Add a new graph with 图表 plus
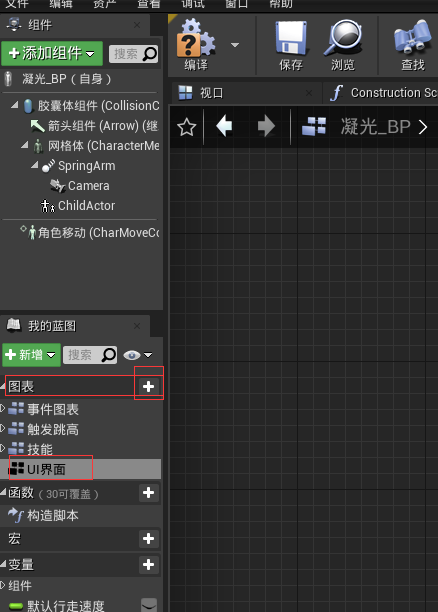The height and width of the screenshot is (612, 438). (x=148, y=386)
